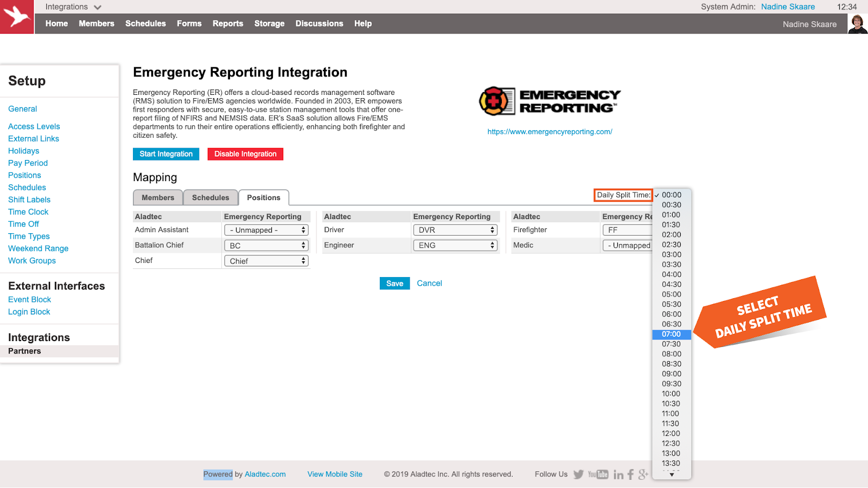Open the Facebook follow icon
868x488 pixels.
(x=630, y=474)
